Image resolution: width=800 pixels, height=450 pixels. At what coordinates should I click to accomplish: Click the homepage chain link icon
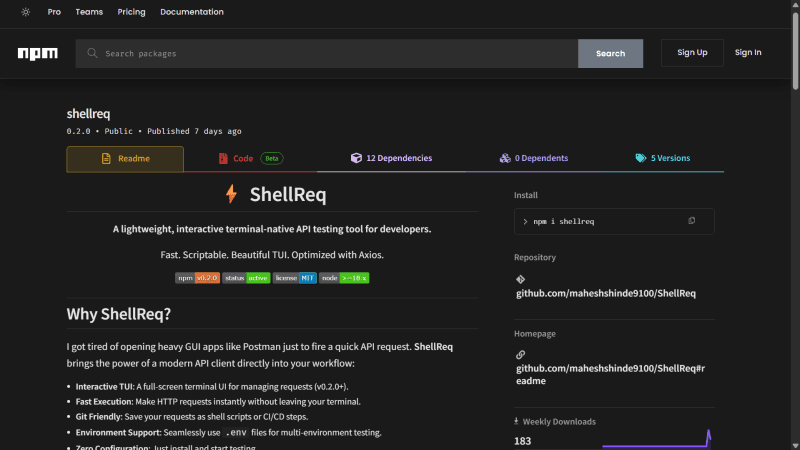pos(520,355)
